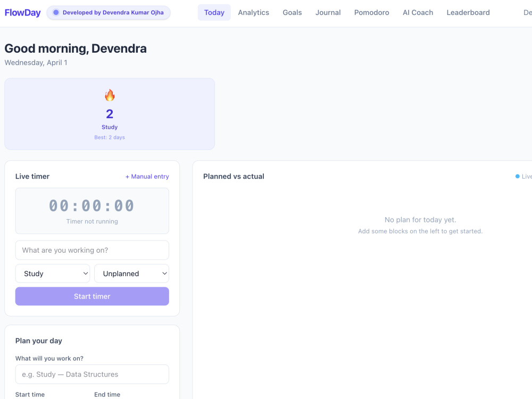Image resolution: width=532 pixels, height=399 pixels.
Task: Click the Start time label
Action: (x=30, y=395)
